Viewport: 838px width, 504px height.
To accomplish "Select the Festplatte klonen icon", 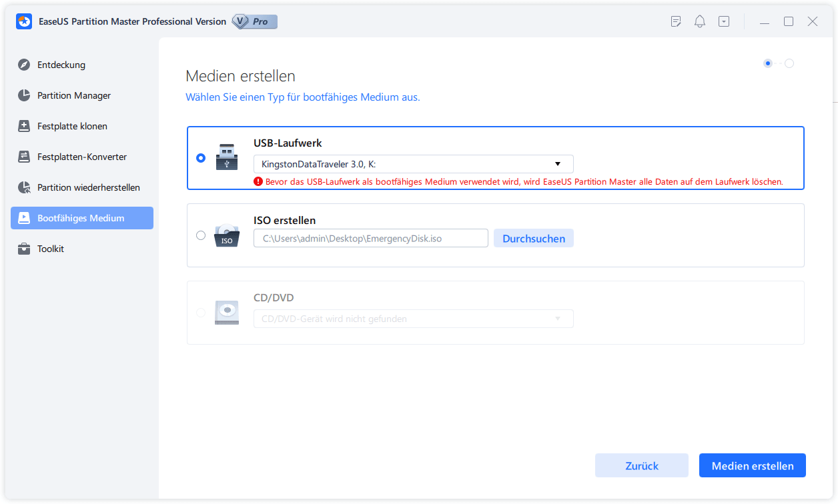I will (24, 126).
